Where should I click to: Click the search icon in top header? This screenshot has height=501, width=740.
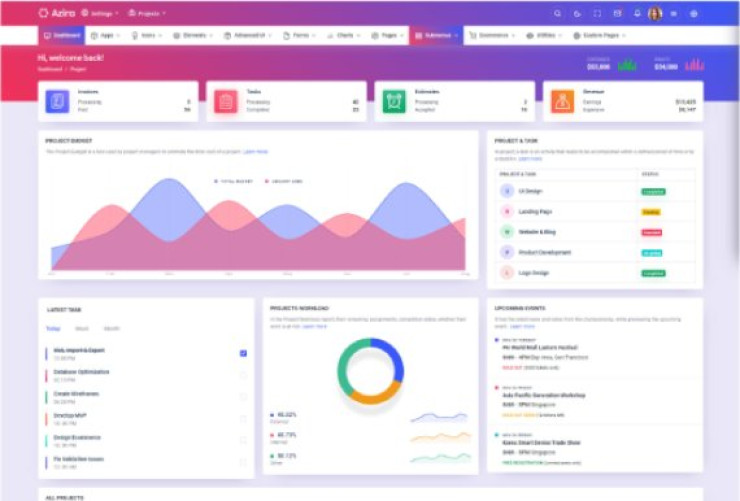tap(558, 14)
